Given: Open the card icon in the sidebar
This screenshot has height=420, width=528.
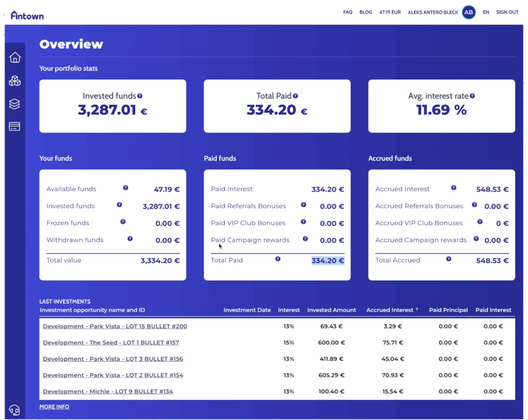Looking at the screenshot, I should [15, 127].
